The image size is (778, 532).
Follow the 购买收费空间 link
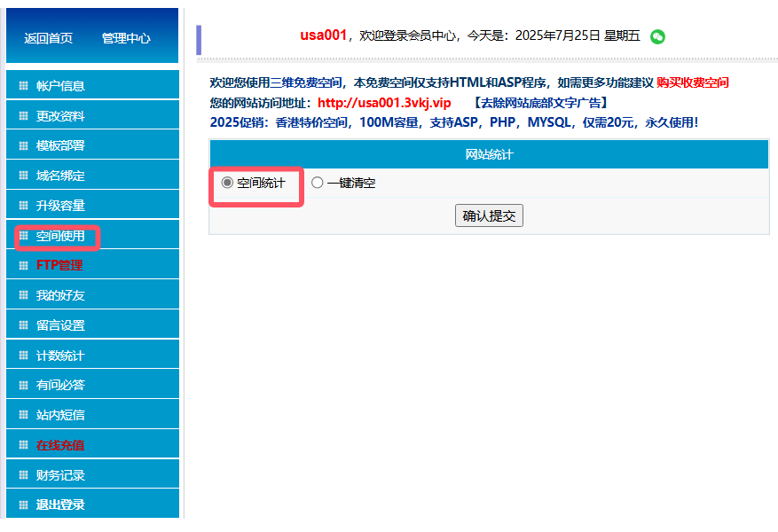coord(693,82)
